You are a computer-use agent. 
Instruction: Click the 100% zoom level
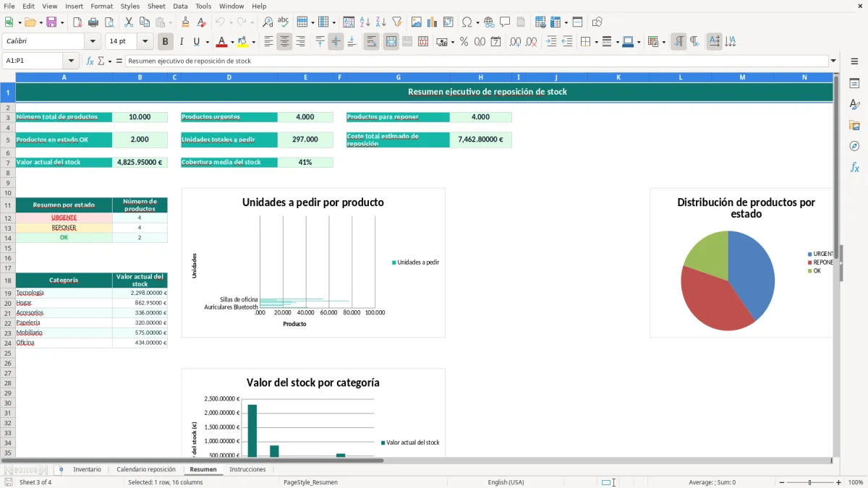[856, 482]
